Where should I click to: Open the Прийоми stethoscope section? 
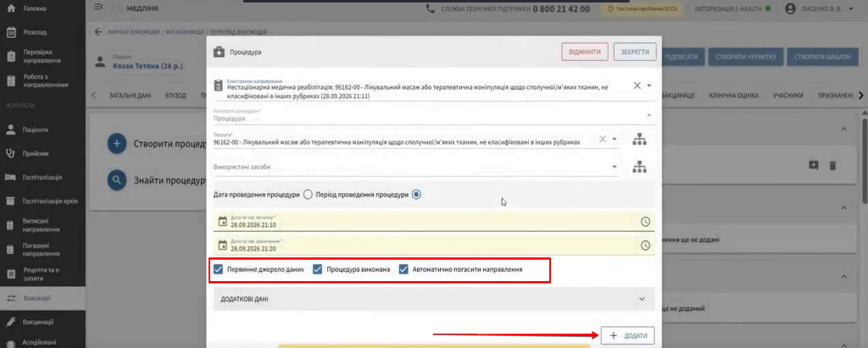click(x=35, y=154)
